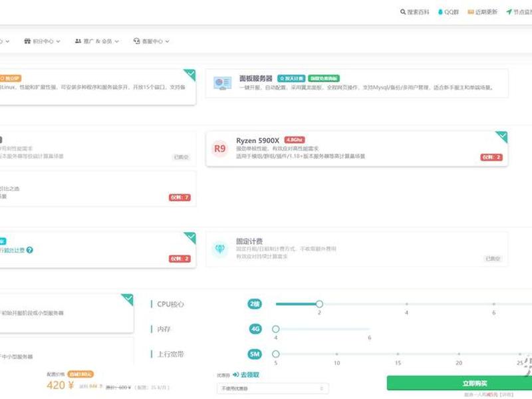
Task: Click the 积分中心 gift icon
Action: [27, 41]
